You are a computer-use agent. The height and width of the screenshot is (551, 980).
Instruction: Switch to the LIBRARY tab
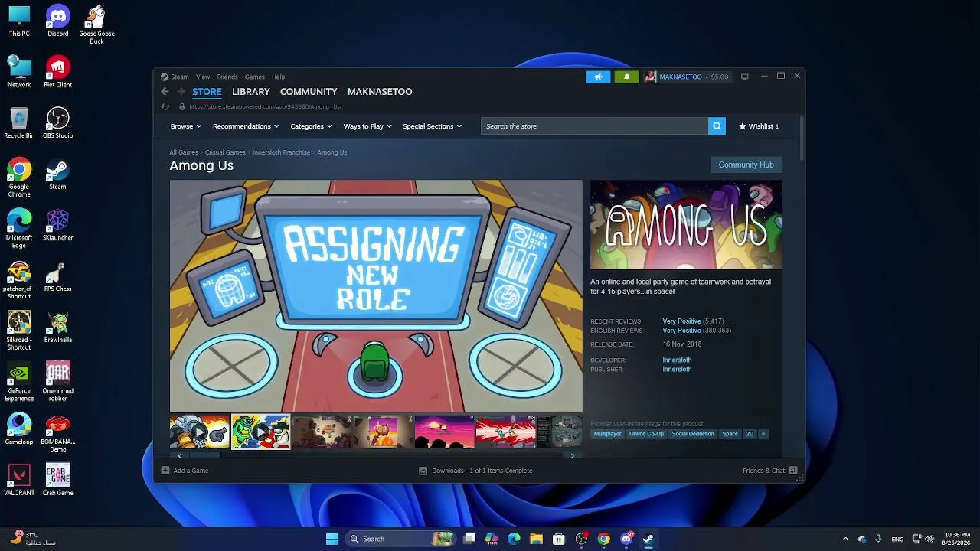[251, 92]
